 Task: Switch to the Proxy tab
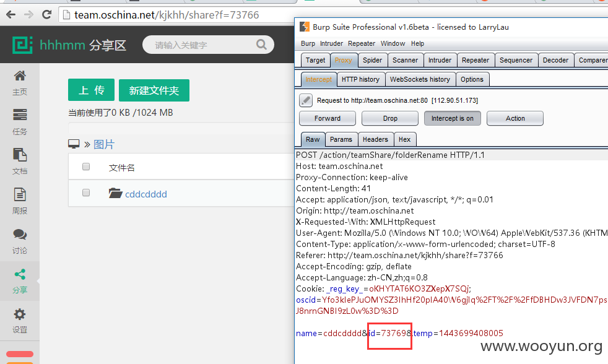pyautogui.click(x=343, y=60)
